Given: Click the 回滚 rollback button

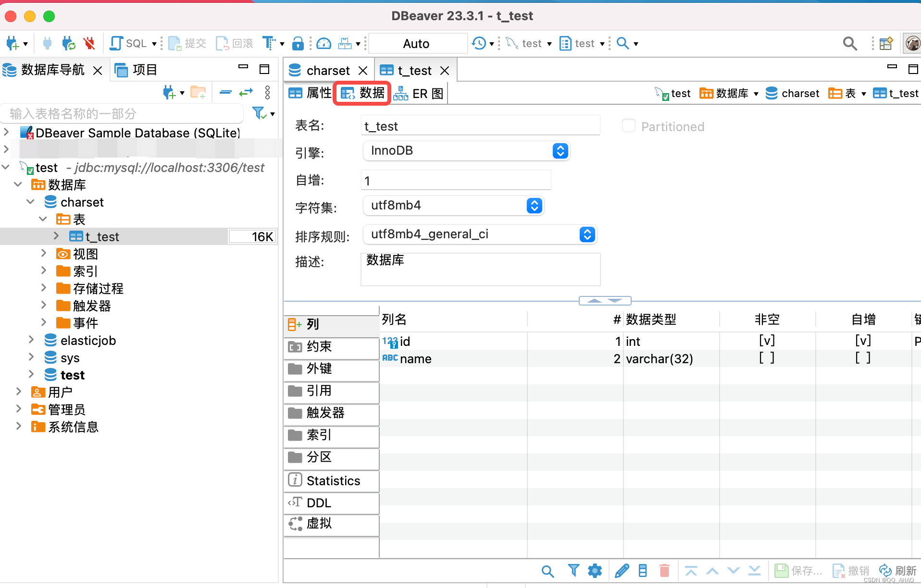Looking at the screenshot, I should pyautogui.click(x=235, y=44).
